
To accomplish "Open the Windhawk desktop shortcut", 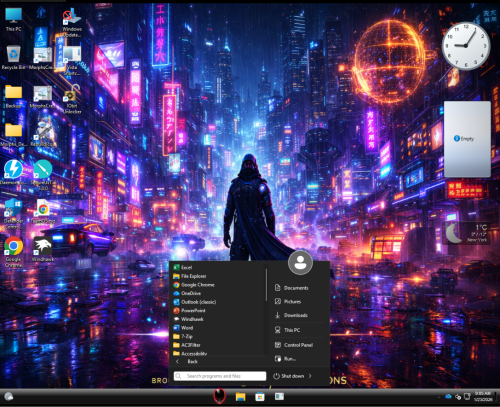I will coord(43,249).
